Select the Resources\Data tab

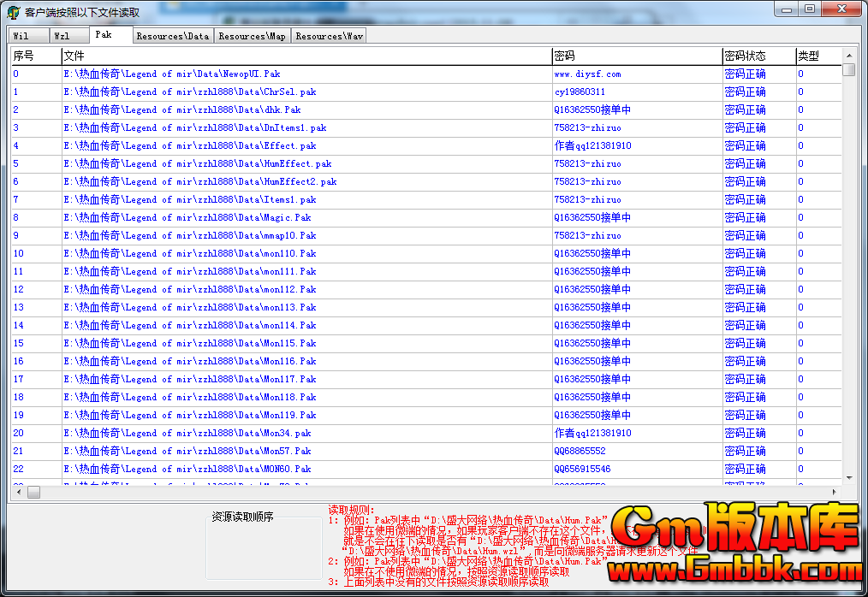pos(172,36)
